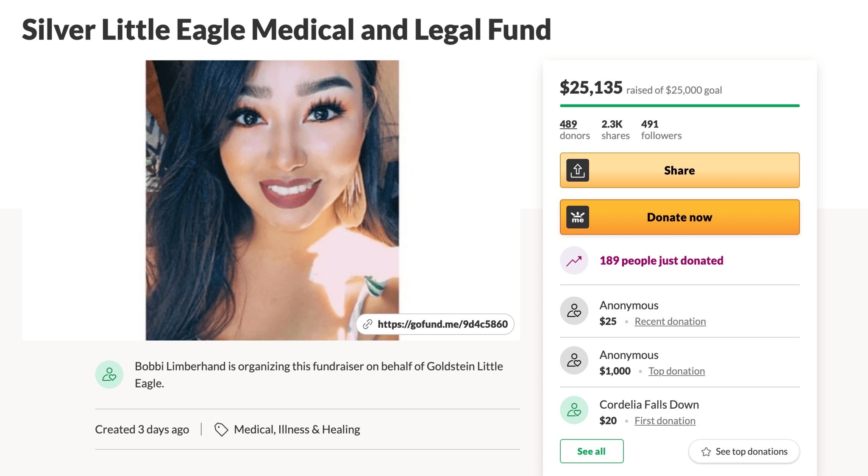
Task: Open the 489 donors list
Action: click(568, 124)
